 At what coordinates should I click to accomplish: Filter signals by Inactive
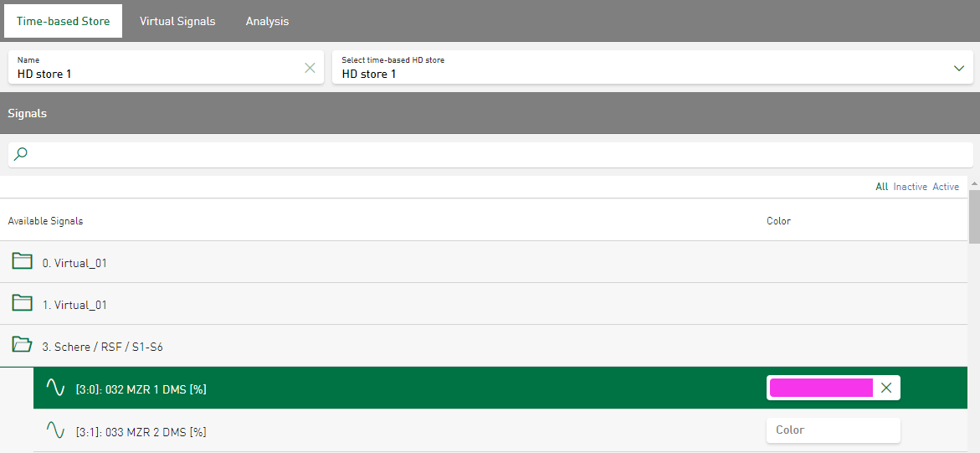click(x=910, y=187)
